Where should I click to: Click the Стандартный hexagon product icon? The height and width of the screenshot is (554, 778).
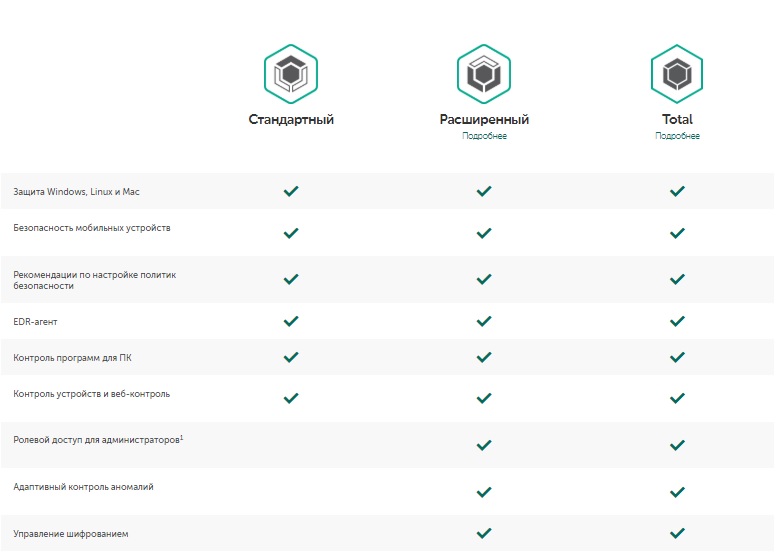click(x=291, y=73)
